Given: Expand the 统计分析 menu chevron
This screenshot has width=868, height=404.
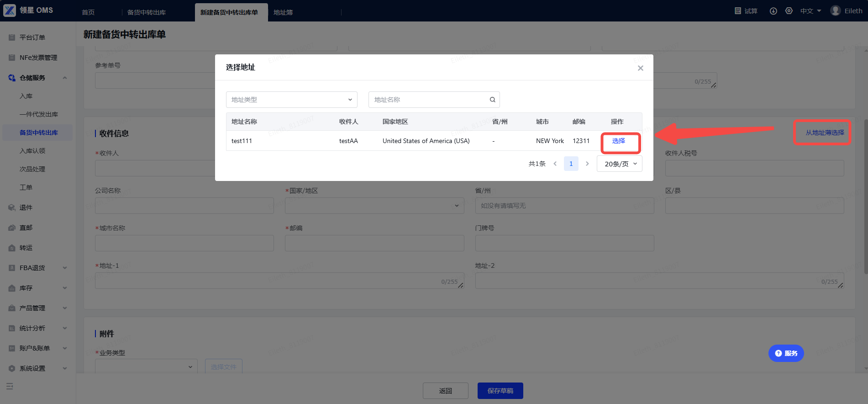Looking at the screenshot, I should click(65, 328).
